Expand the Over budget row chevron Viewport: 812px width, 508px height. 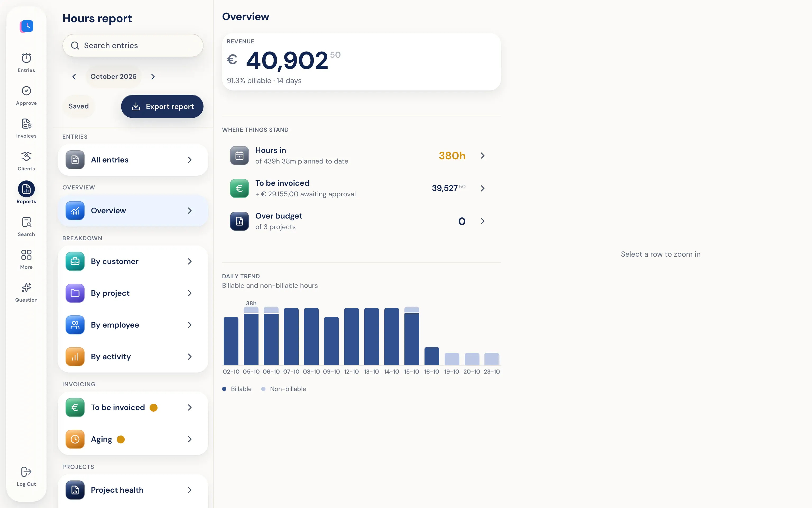pos(482,221)
